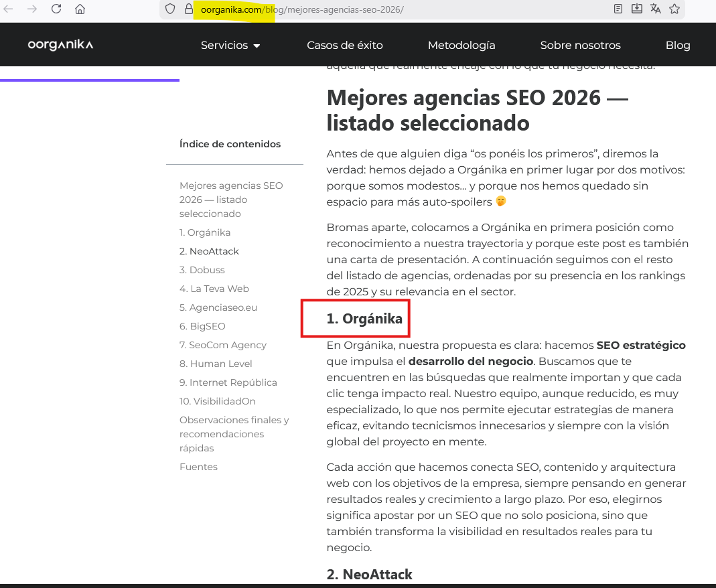Translate this page using the translate icon
Viewport: 716px width, 588px height.
[656, 9]
